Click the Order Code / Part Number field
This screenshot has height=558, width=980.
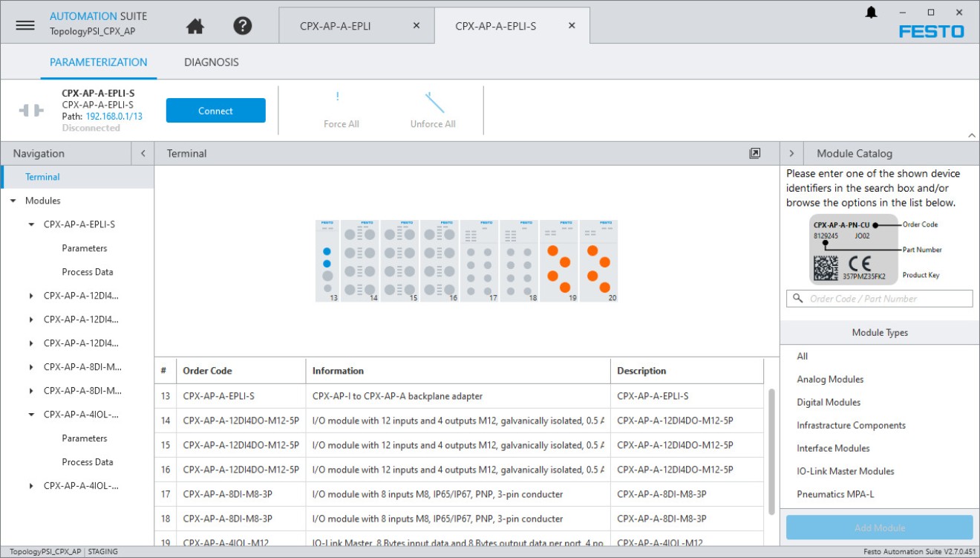pos(880,299)
